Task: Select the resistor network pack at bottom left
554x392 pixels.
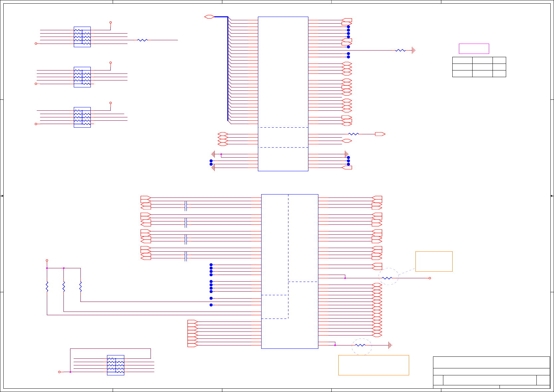Action: 116,365
